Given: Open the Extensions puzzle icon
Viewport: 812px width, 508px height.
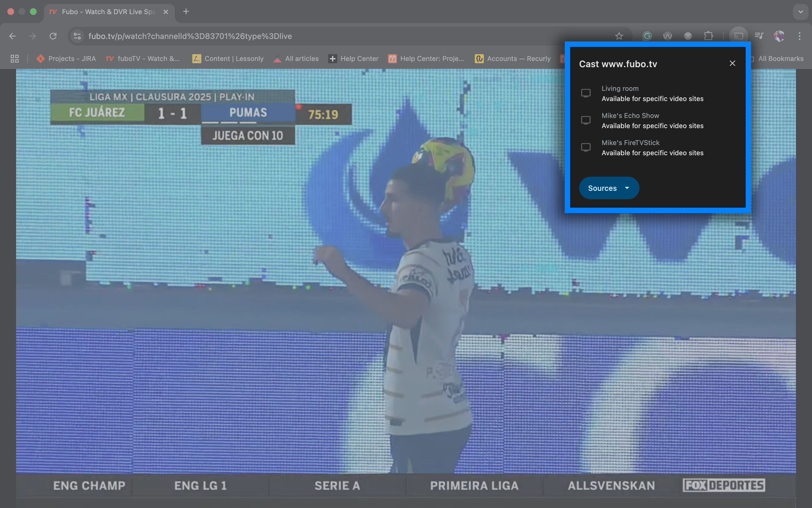Looking at the screenshot, I should pos(709,36).
